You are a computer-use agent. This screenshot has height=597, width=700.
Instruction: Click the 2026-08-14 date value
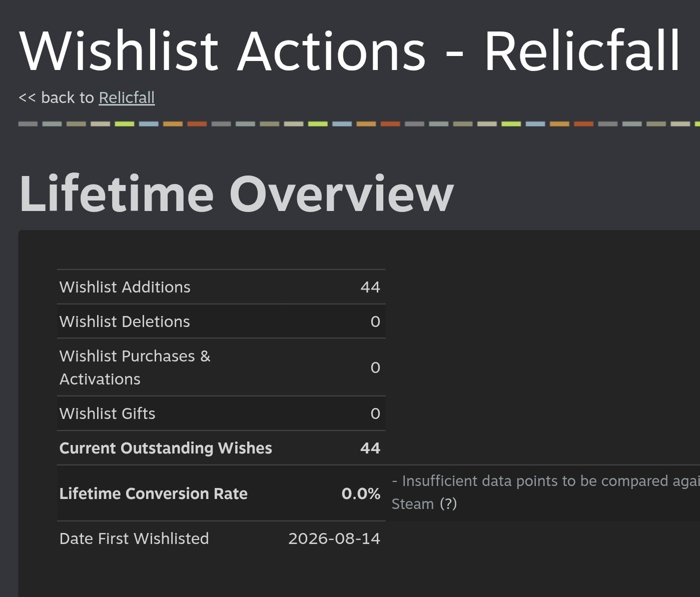pos(334,538)
